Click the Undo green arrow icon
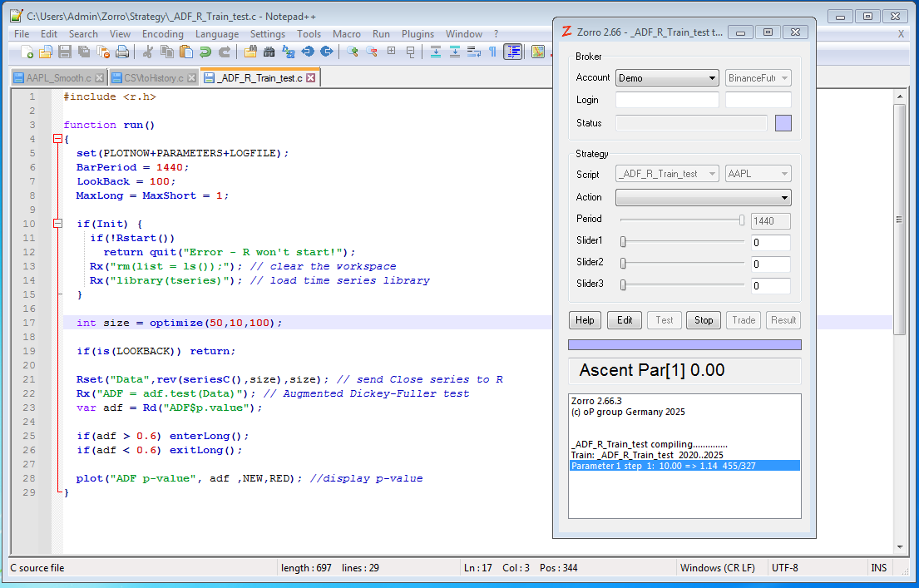Screen dimensions: 919x588 pos(205,52)
